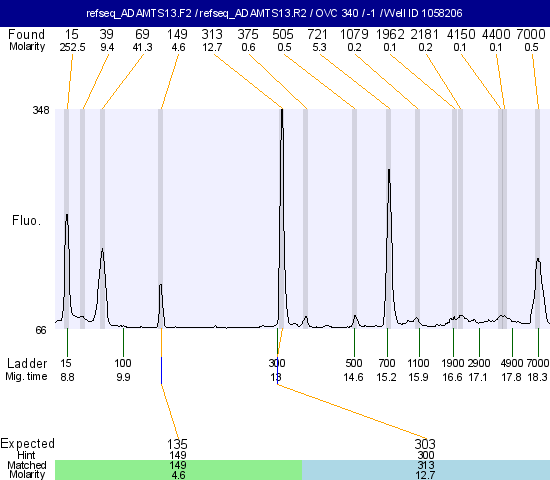This screenshot has height=480, width=550.
Task: Select Found fragment size 39
Action: pos(106,34)
